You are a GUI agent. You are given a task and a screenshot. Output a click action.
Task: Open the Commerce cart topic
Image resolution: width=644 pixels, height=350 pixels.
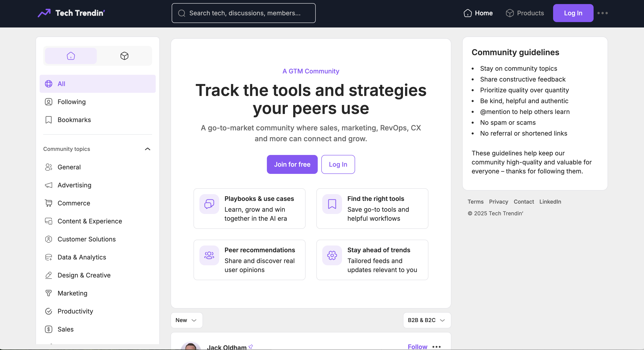[74, 203]
